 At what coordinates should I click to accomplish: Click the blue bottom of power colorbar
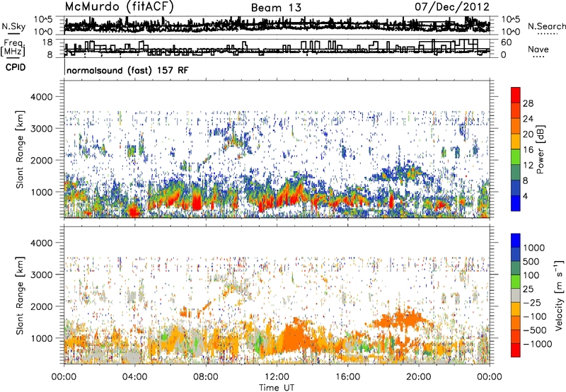[x=516, y=203]
